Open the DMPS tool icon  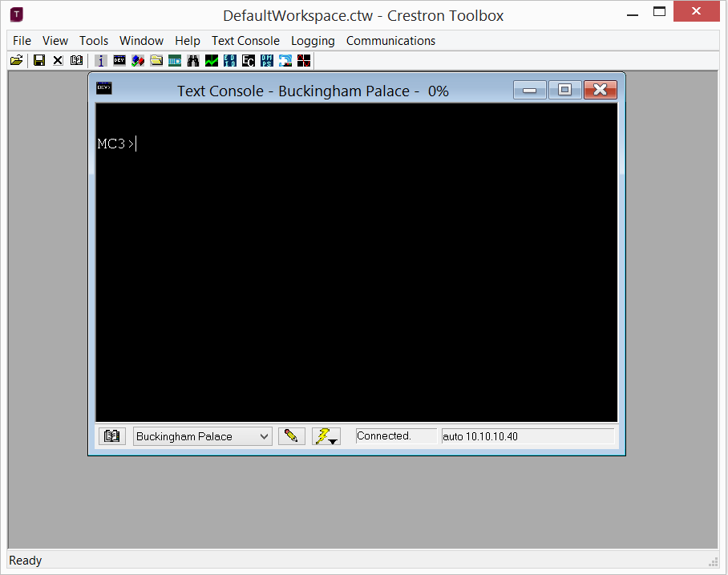[267, 60]
